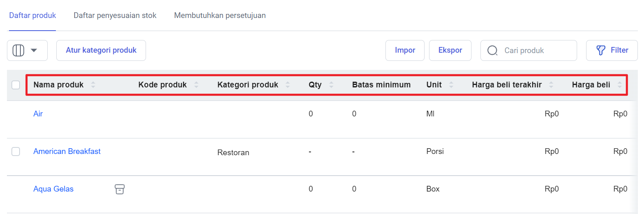Open the Air product link
Viewport: 644px width, 214px height.
click(x=38, y=114)
